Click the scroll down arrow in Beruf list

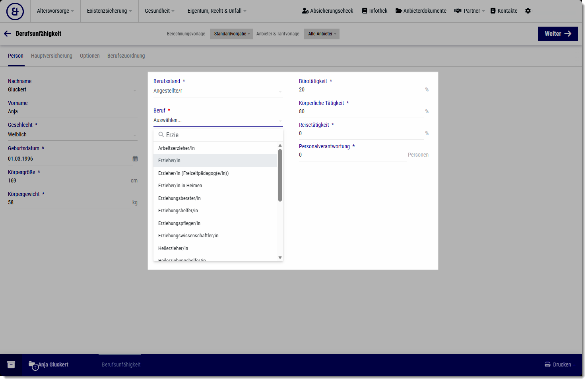280,258
